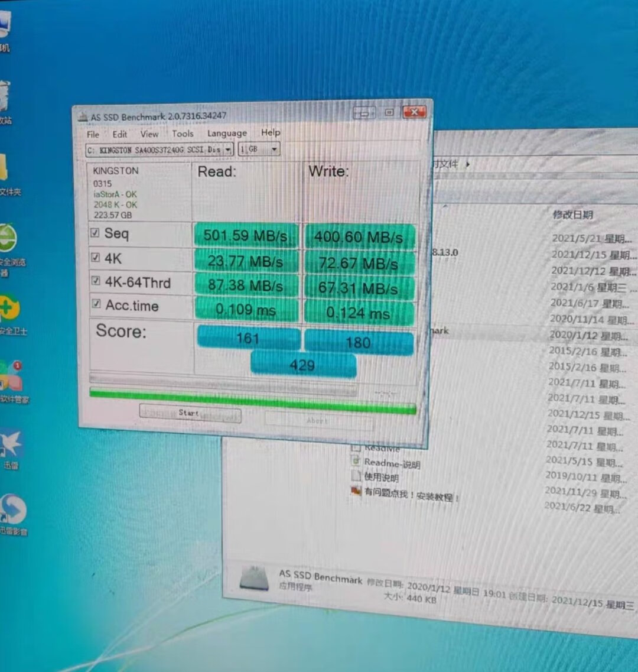Open the Tools menu
This screenshot has width=638, height=672.
click(183, 134)
